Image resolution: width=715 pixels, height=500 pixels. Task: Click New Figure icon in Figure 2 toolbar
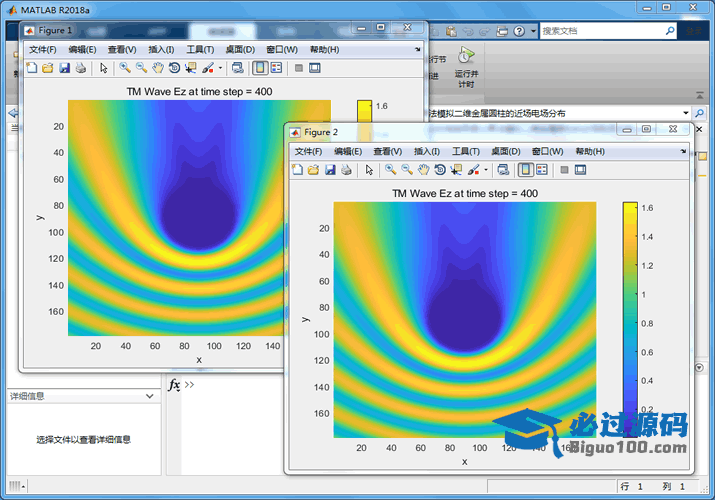(x=297, y=170)
